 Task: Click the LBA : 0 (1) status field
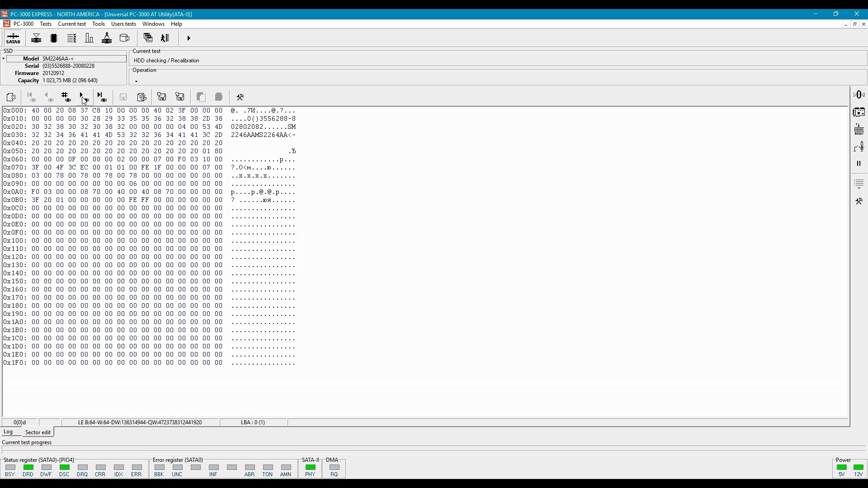coord(253,422)
